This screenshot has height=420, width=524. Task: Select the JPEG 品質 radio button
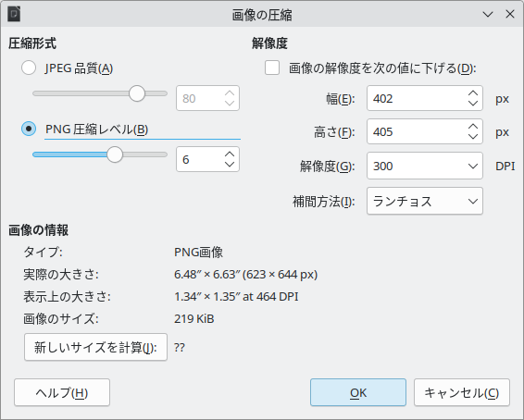(x=29, y=68)
